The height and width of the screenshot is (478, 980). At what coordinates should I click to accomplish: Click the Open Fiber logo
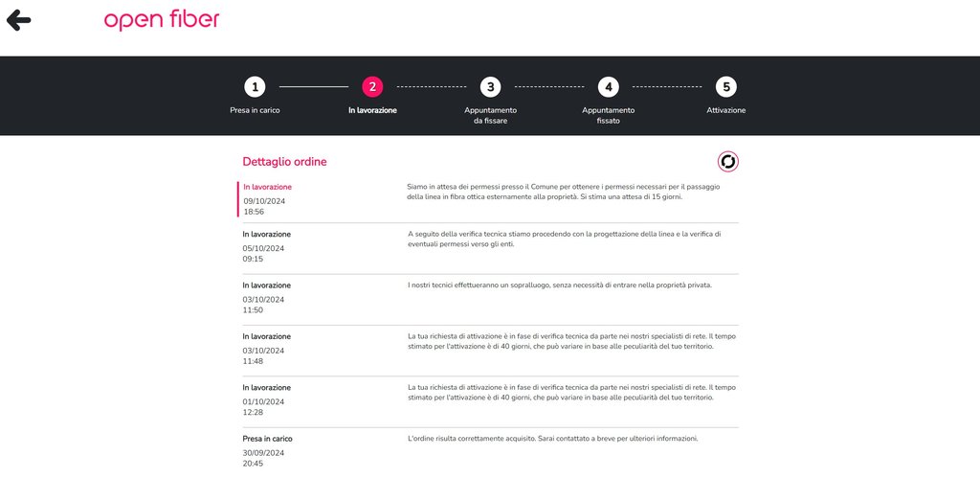162,20
